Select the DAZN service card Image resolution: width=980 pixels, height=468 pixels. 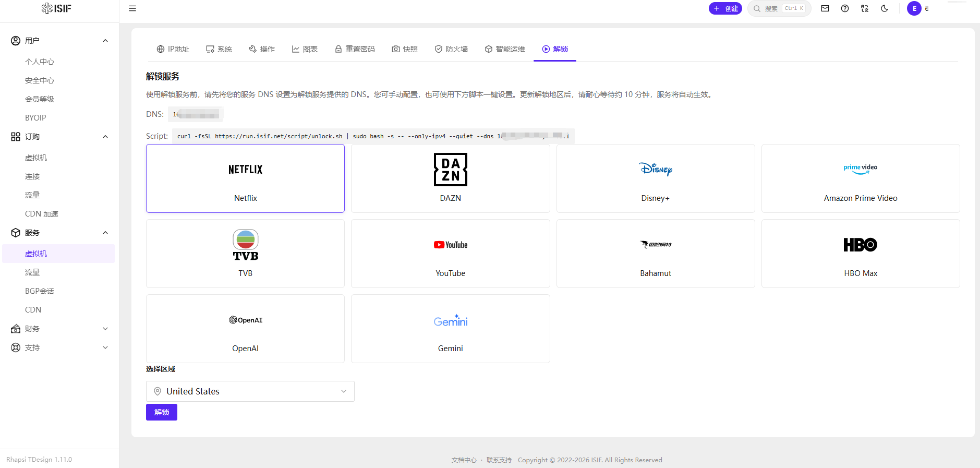[x=451, y=178]
